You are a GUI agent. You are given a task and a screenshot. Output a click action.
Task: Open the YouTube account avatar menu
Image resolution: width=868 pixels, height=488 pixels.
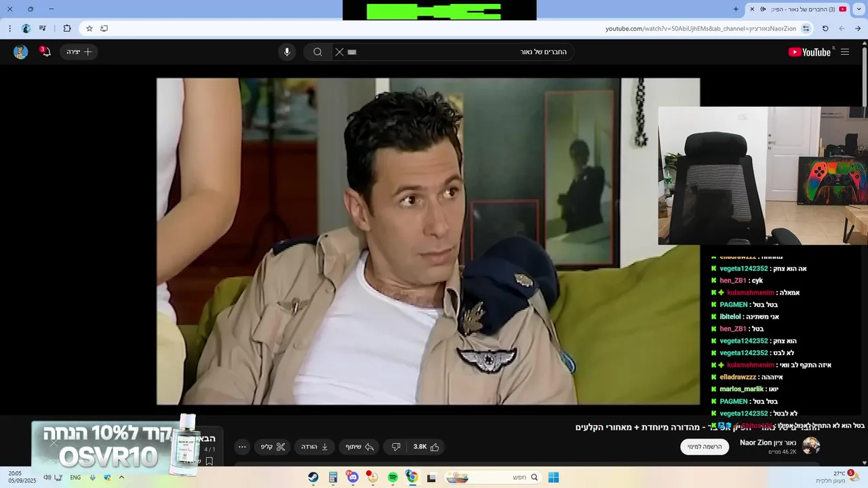pos(21,52)
